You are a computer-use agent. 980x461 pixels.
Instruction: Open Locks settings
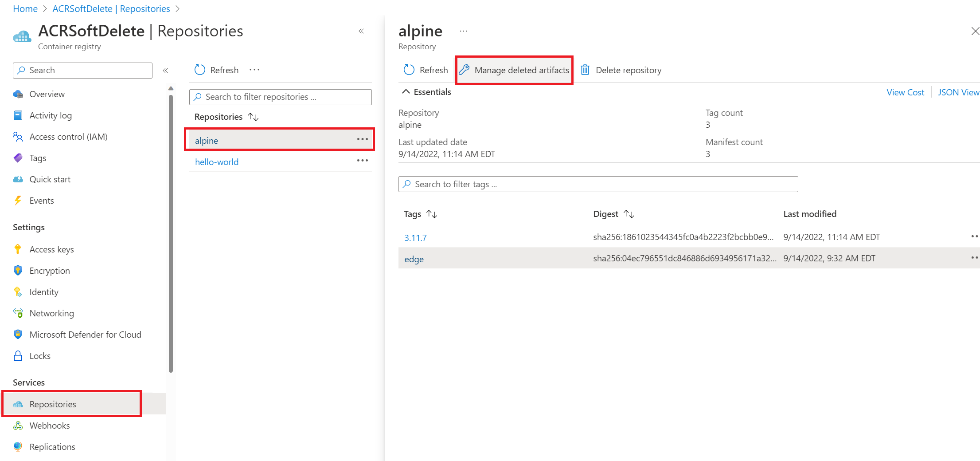pos(40,356)
